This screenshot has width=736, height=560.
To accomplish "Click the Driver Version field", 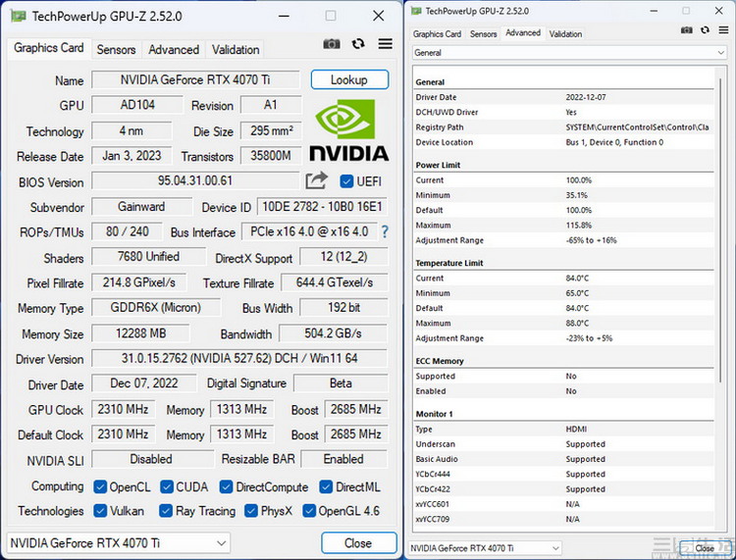I will point(239,358).
